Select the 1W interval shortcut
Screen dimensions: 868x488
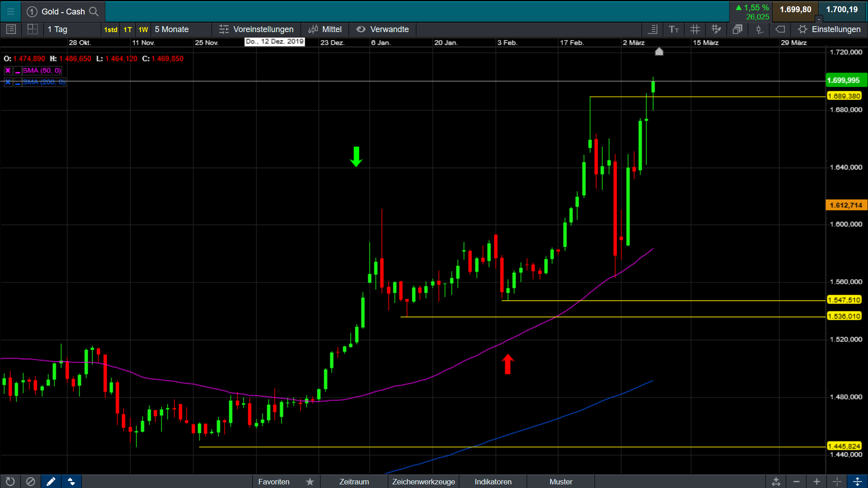143,30
